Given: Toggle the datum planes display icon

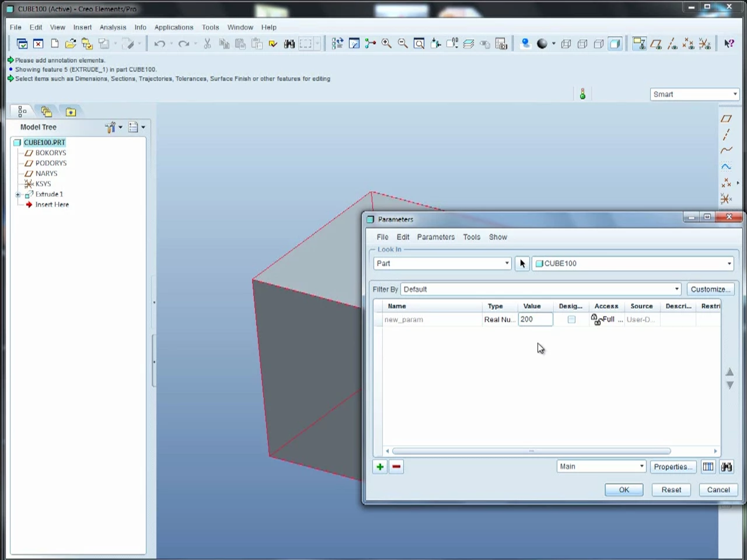Looking at the screenshot, I should (x=656, y=44).
